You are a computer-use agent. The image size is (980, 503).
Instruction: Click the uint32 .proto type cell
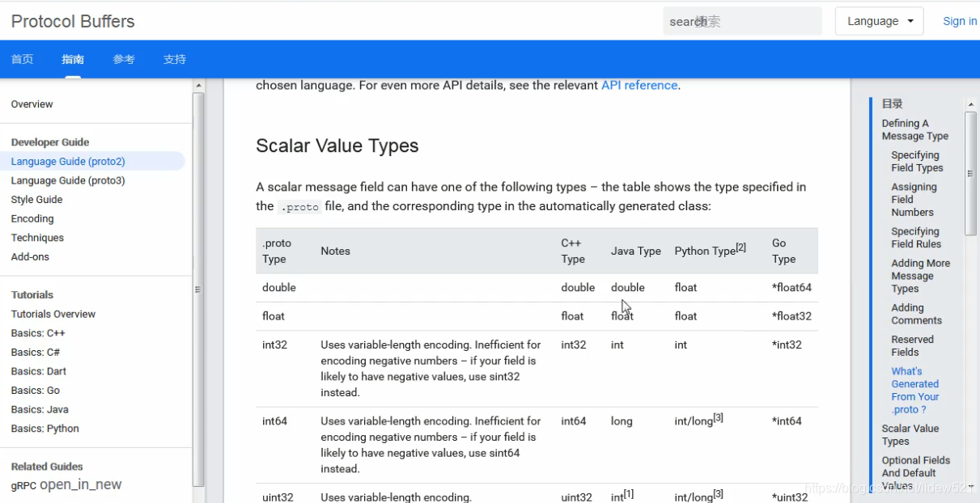point(278,497)
